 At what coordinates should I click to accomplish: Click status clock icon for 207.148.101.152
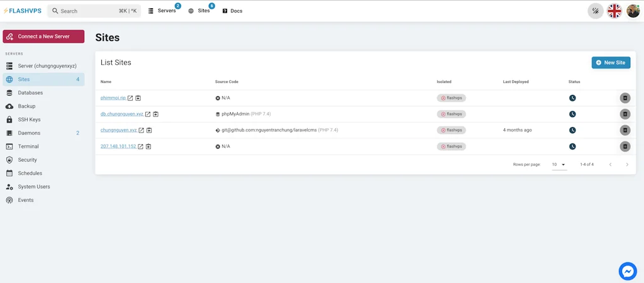572,147
